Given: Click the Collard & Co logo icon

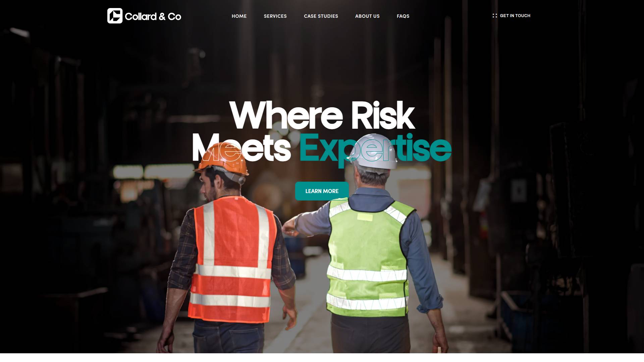Looking at the screenshot, I should (115, 16).
